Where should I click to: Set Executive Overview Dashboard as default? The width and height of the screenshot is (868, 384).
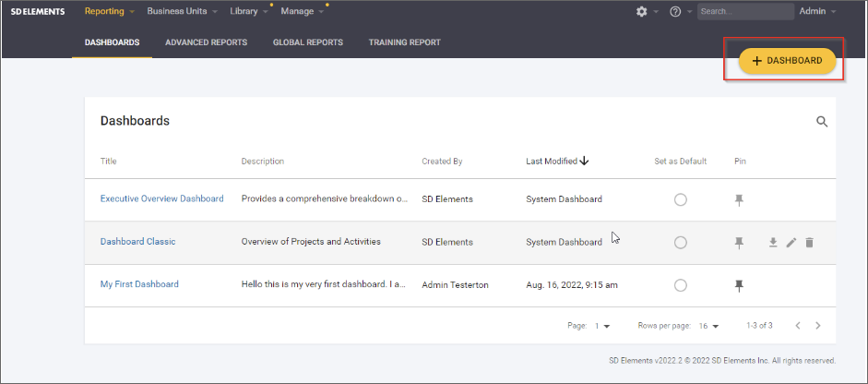[680, 199]
